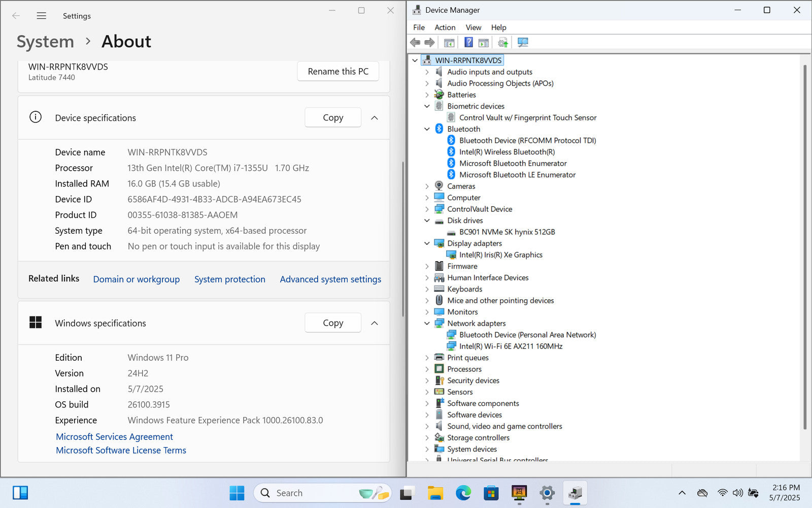Screen dimensions: 812x508
Task: Click Rename this PC button
Action: [x=338, y=72]
